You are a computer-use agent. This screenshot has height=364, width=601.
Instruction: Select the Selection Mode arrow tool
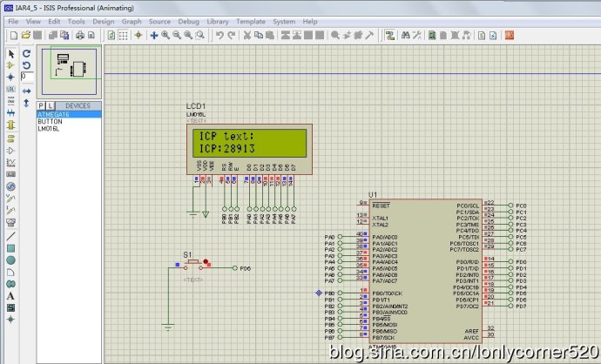point(10,54)
